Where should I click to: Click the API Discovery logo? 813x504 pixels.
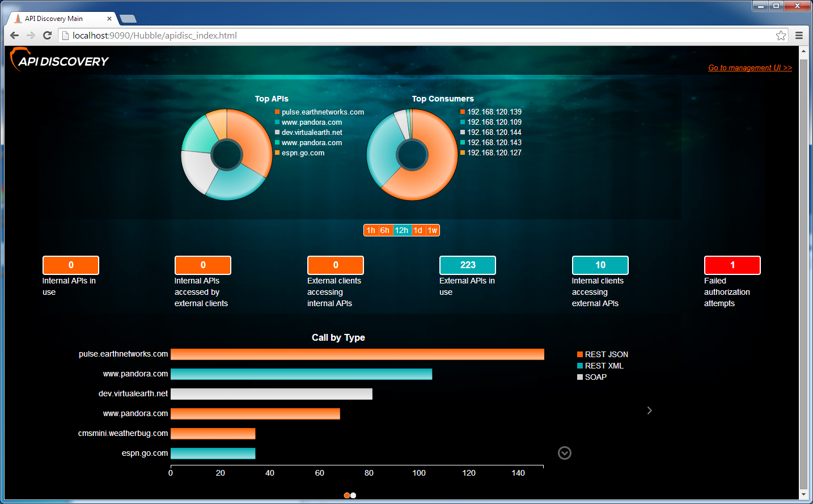pos(60,60)
